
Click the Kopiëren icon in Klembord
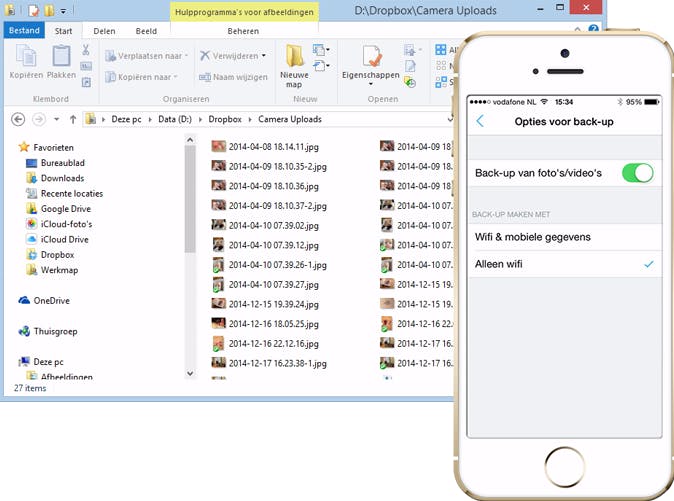pos(26,56)
